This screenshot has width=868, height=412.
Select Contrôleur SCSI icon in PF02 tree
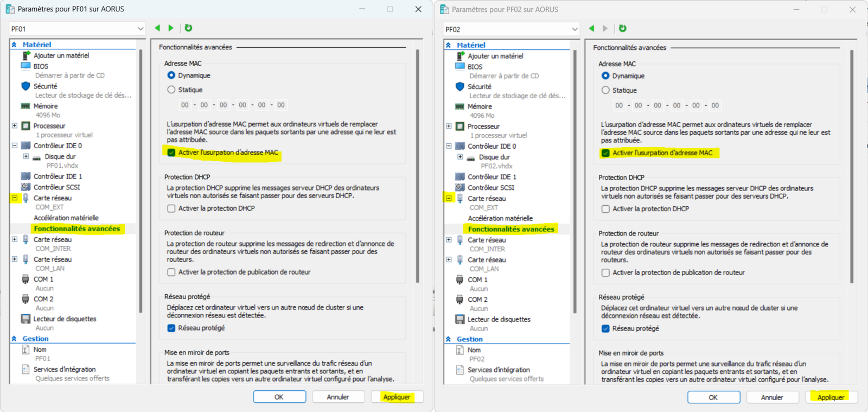460,188
